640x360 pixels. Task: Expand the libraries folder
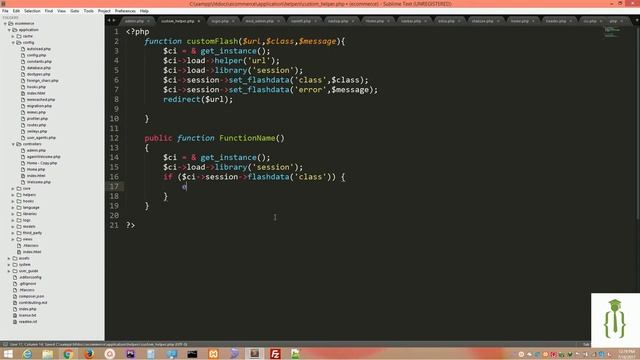pyautogui.click(x=13, y=214)
